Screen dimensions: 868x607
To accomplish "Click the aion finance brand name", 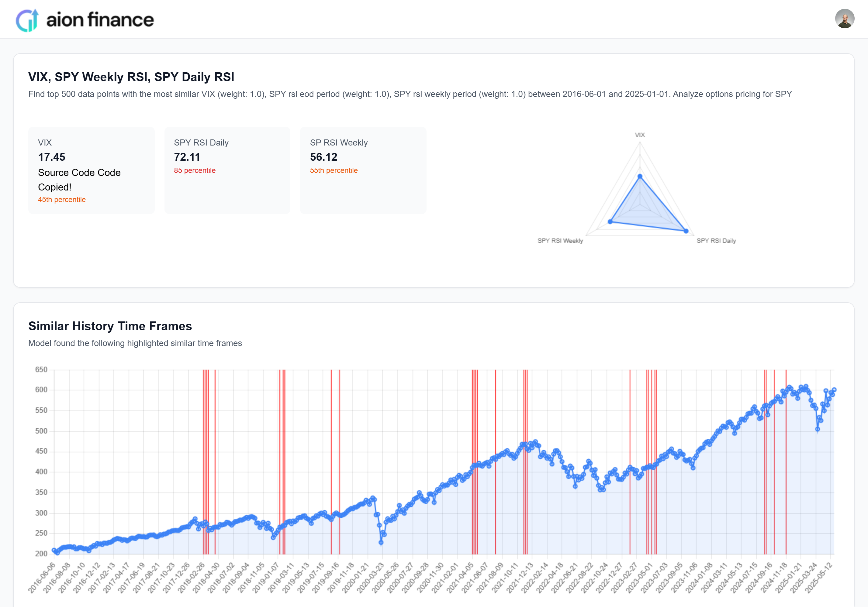I will pyautogui.click(x=100, y=20).
